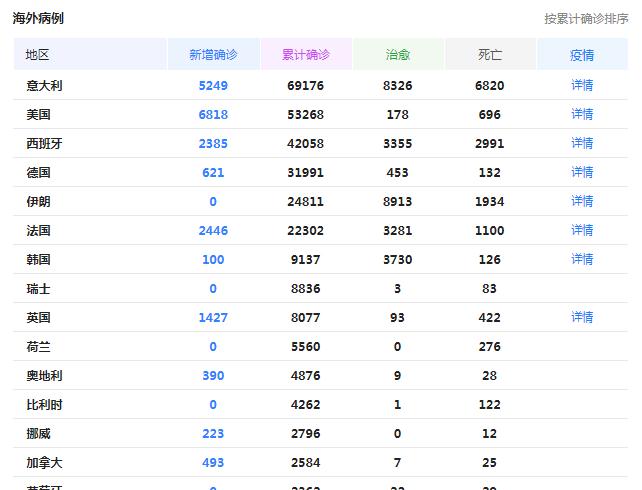
Task: Click deaths value 422
Action: pyautogui.click(x=490, y=318)
